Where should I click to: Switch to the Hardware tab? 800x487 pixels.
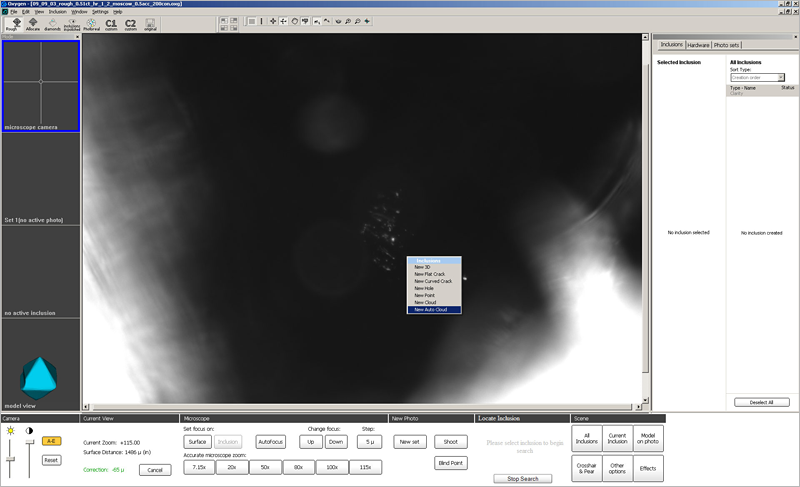coord(698,45)
